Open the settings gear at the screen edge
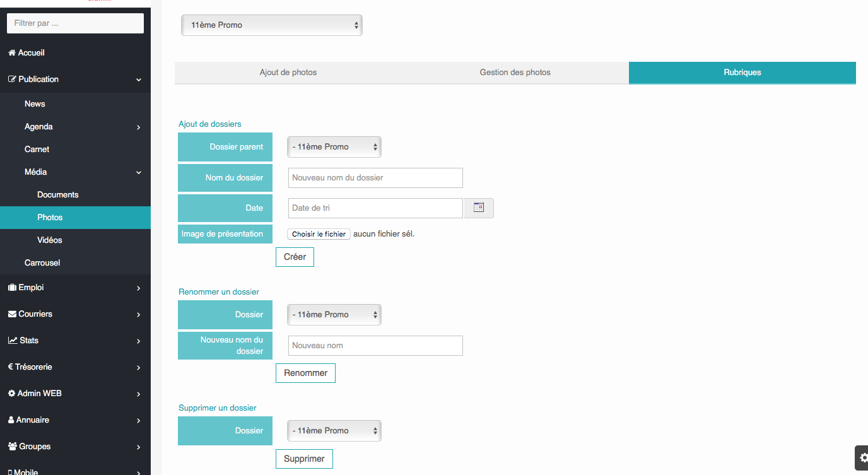This screenshot has width=868, height=475. [864, 458]
